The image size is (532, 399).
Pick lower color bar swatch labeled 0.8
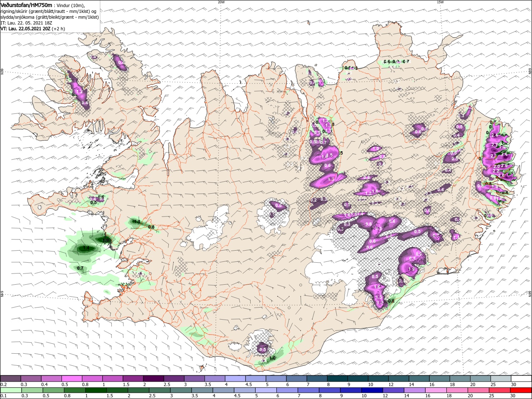pos(75,391)
